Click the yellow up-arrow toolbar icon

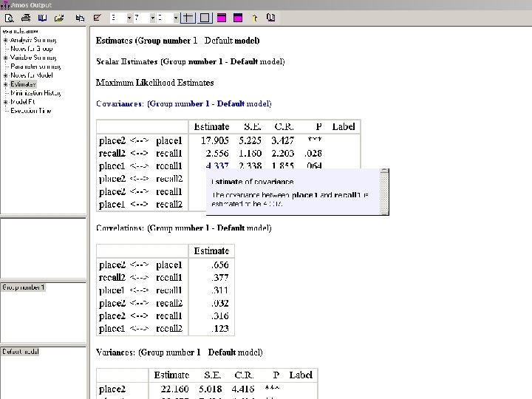pos(254,18)
